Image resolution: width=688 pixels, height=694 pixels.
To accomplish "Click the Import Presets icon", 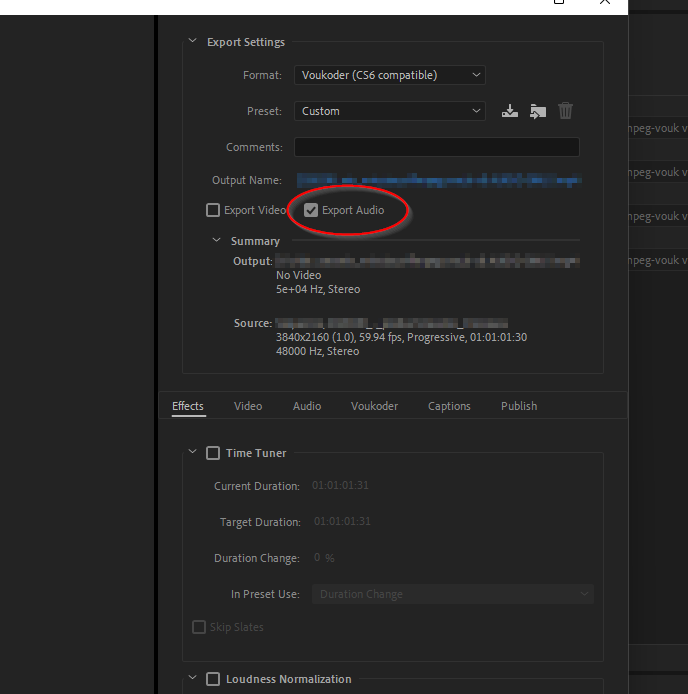I will pos(538,111).
